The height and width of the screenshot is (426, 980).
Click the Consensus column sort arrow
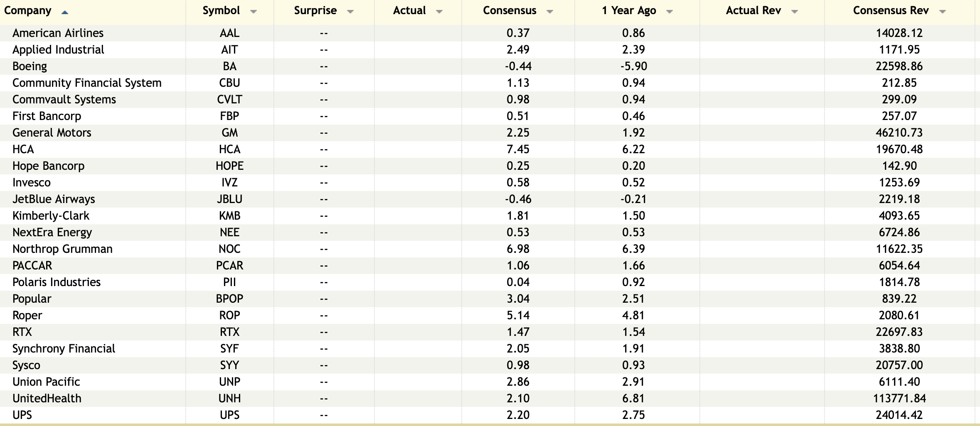pyautogui.click(x=549, y=12)
